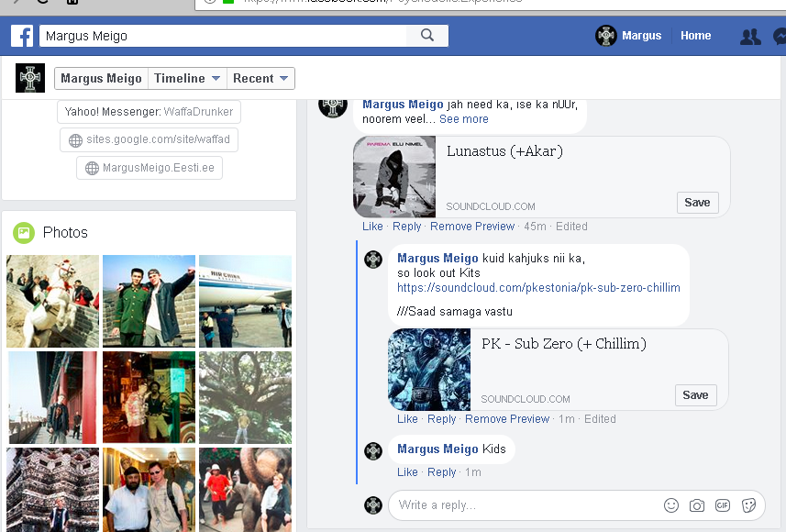
Task: Open Air China airplane photo
Action: (245, 301)
